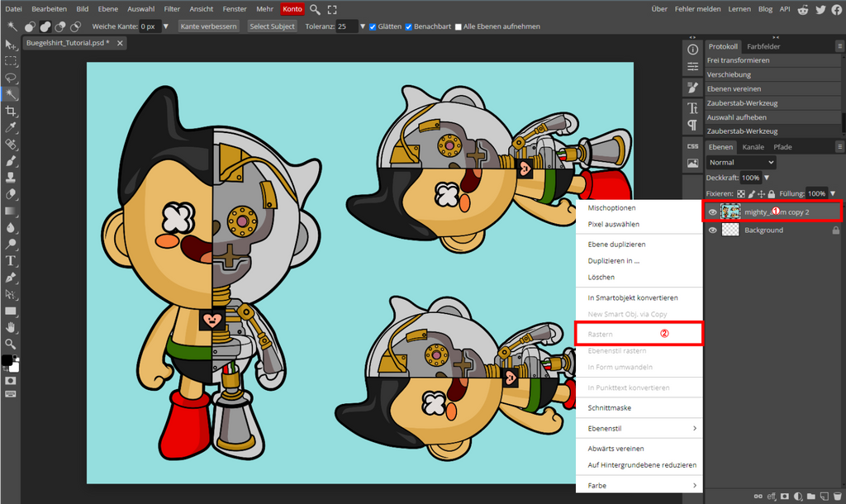This screenshot has width=846, height=504.
Task: Open the Toleranz dropdown arrow
Action: point(363,26)
